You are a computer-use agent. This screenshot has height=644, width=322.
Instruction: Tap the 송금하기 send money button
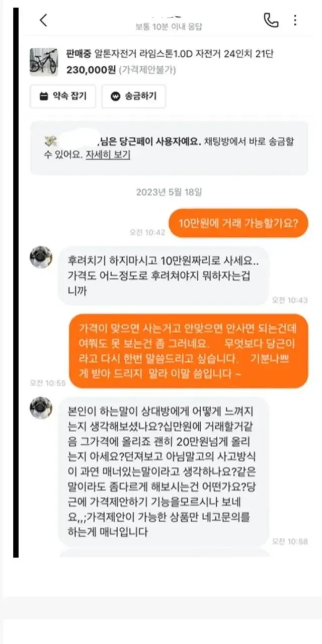tap(133, 96)
